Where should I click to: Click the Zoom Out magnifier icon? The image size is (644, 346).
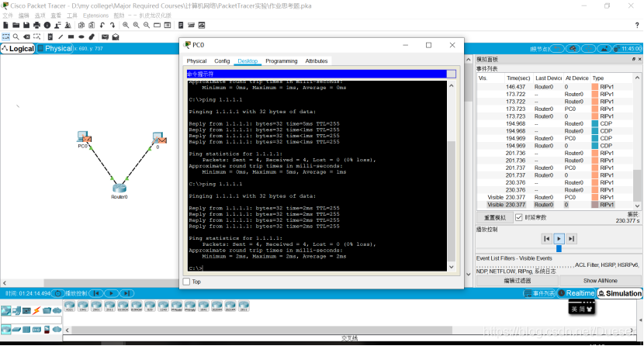coord(147,26)
